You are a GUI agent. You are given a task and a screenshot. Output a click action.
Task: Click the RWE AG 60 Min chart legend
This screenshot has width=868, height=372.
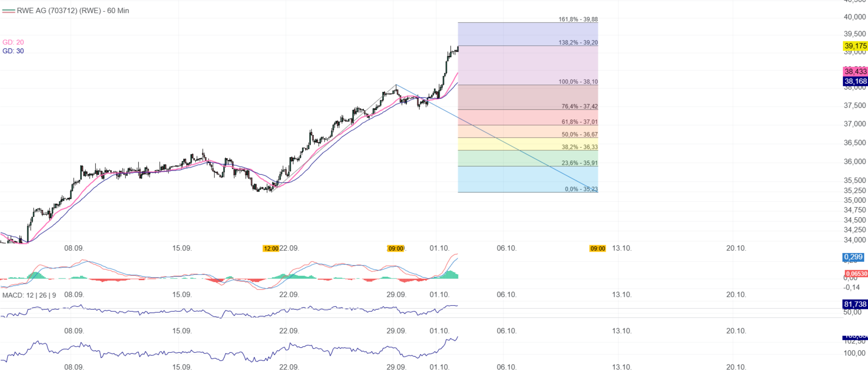(x=72, y=11)
